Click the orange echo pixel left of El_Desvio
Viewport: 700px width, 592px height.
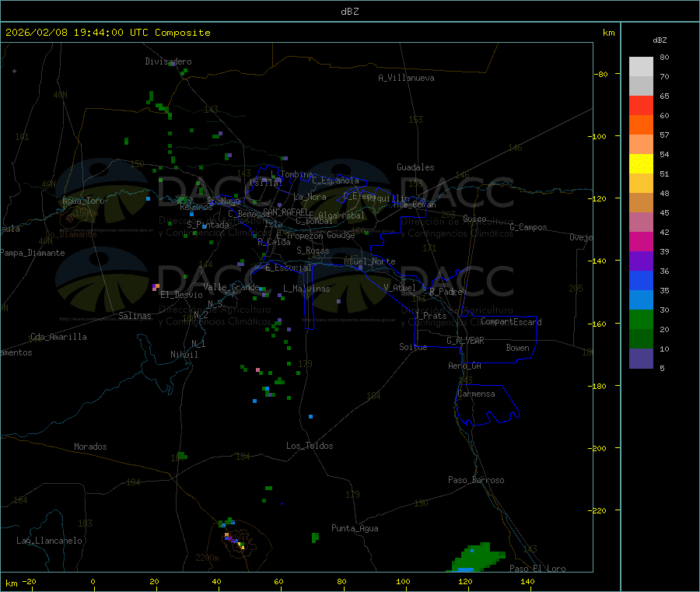[x=156, y=286]
